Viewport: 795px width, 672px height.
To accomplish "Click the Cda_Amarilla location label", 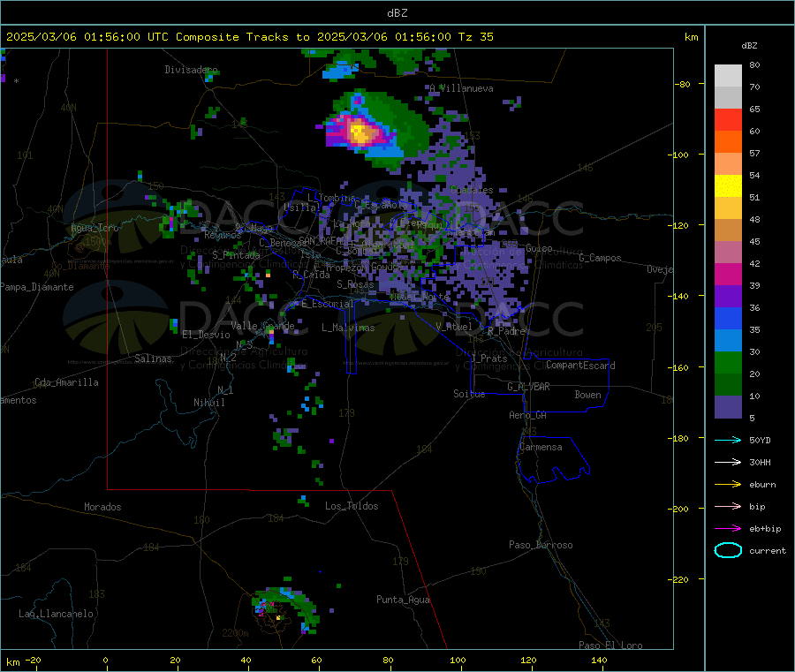I will coord(66,382).
